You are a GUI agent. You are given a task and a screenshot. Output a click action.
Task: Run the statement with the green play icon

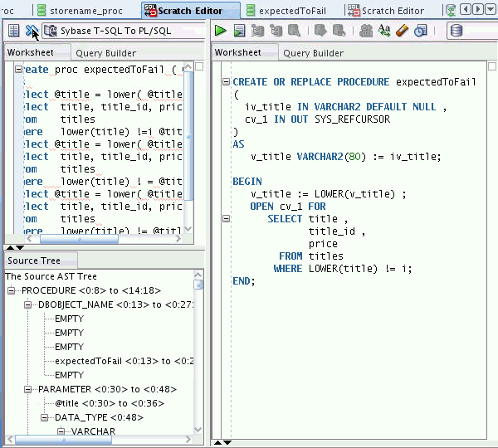tap(221, 31)
